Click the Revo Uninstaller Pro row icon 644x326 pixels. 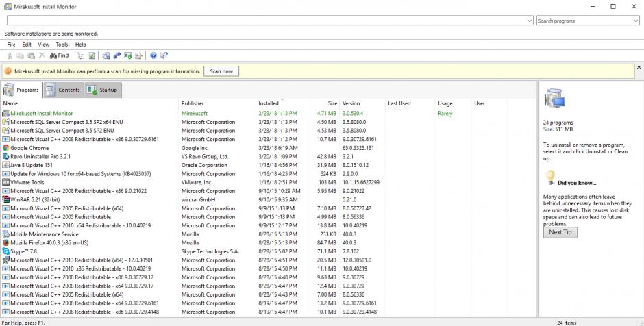coord(5,156)
